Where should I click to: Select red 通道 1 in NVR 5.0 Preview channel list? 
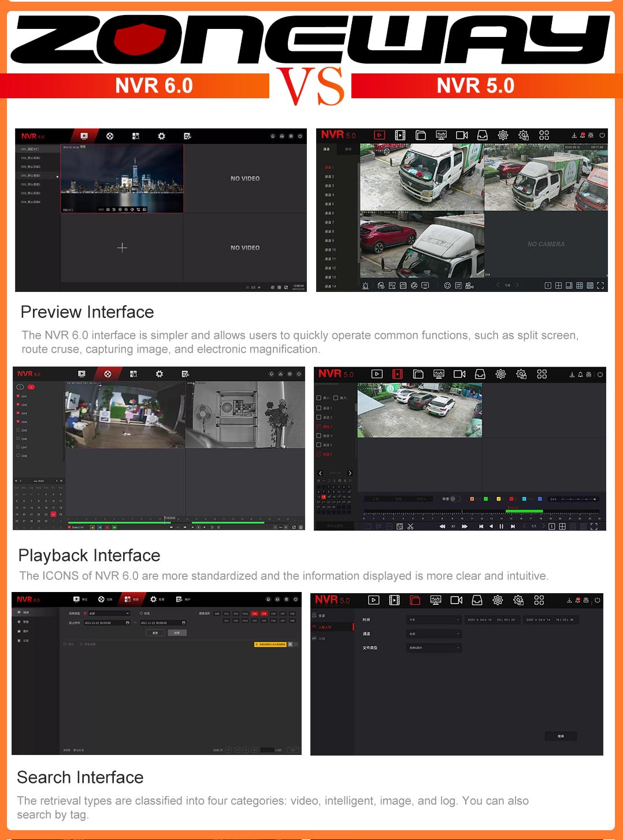pyautogui.click(x=329, y=167)
